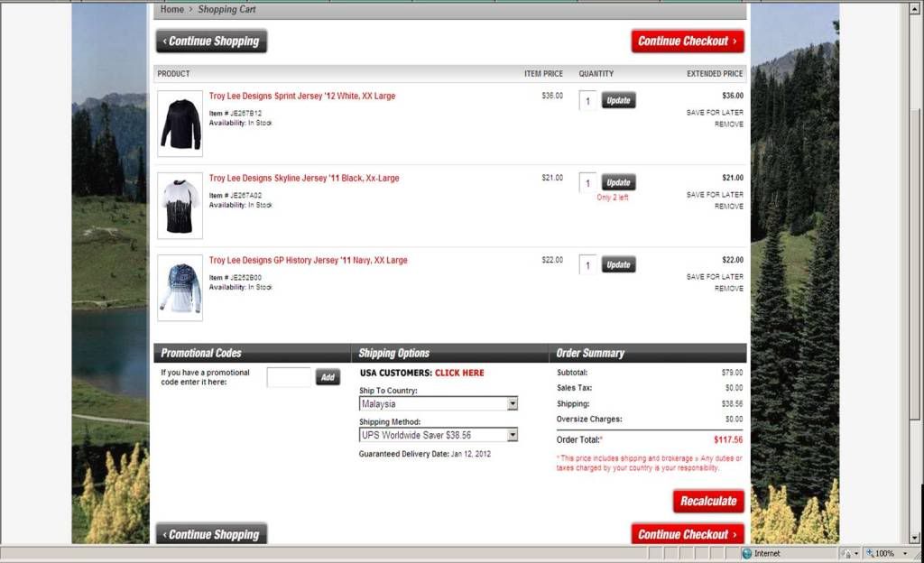Click the USA customers CLICK HERE link

[459, 373]
